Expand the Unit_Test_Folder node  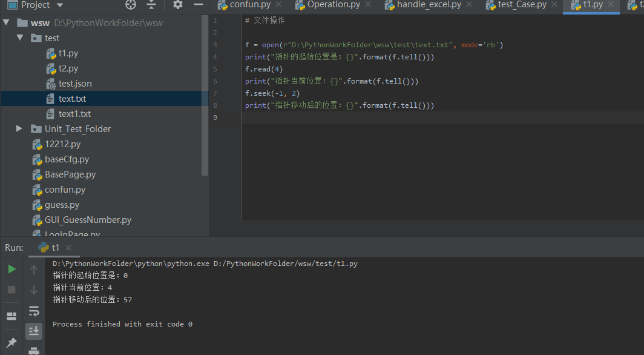point(19,128)
